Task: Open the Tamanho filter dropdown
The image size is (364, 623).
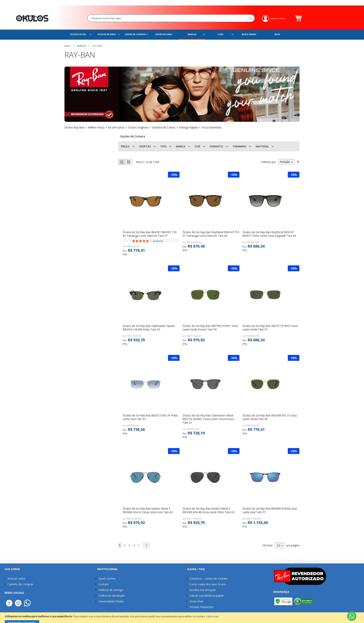Action: (x=242, y=146)
